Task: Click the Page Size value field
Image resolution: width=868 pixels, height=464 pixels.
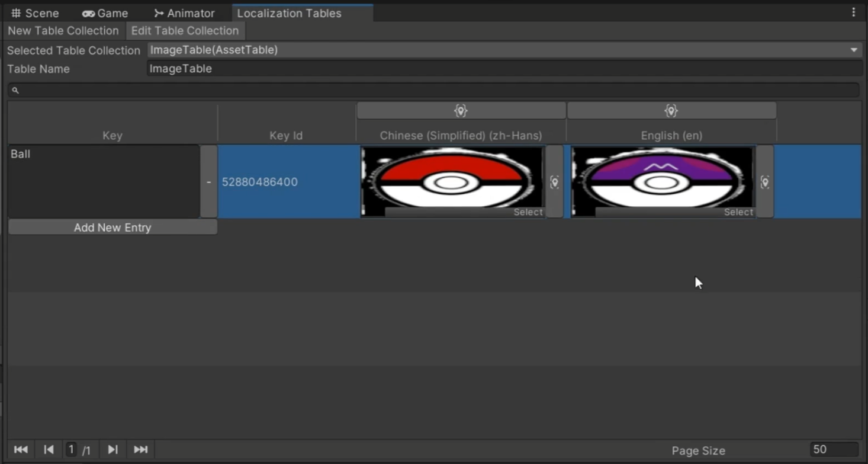Action: coord(834,450)
